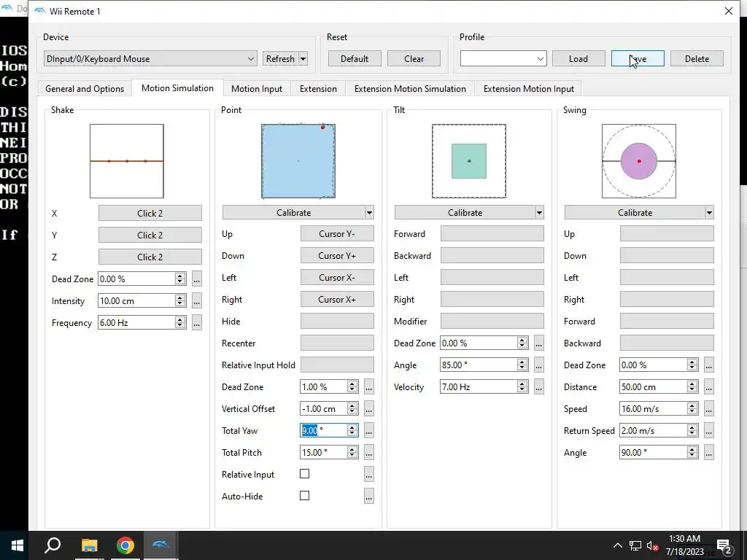The image size is (747, 560).
Task: Click the Default reset button
Action: point(355,59)
